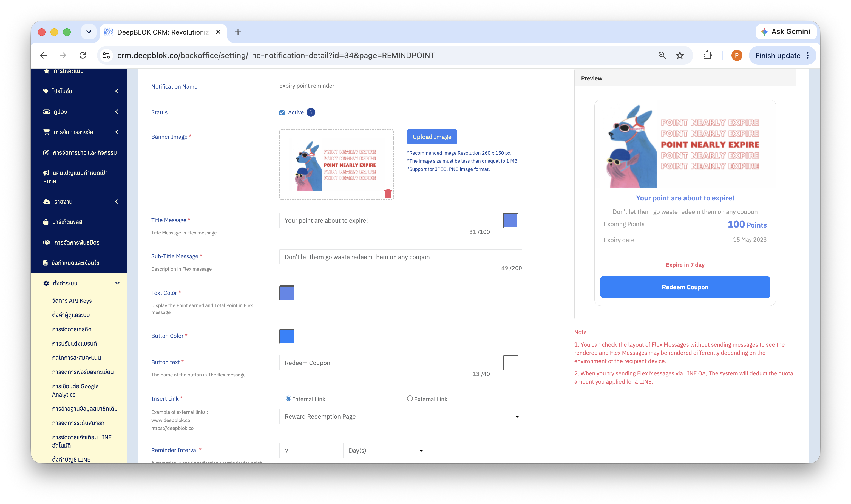Select the External Link radio button

(410, 398)
